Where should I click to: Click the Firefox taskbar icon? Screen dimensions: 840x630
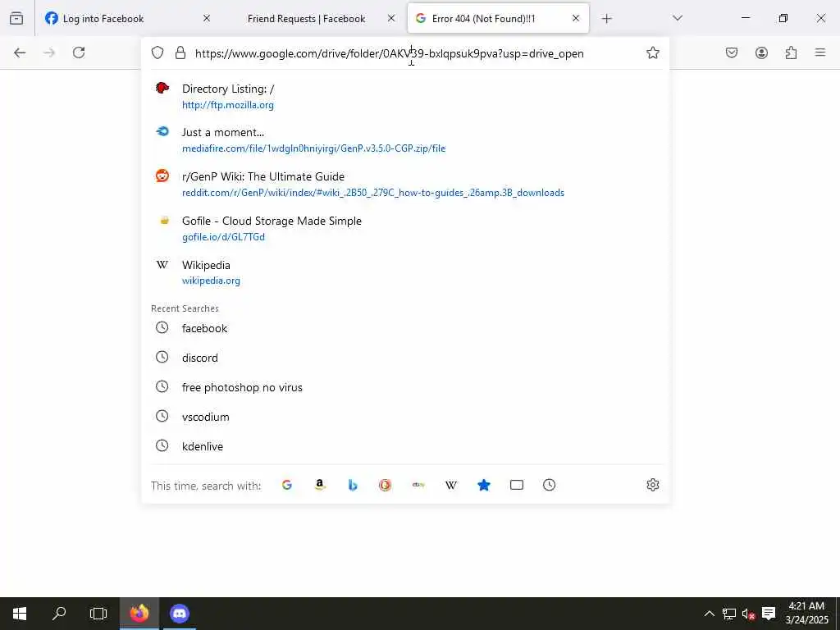coord(139,614)
